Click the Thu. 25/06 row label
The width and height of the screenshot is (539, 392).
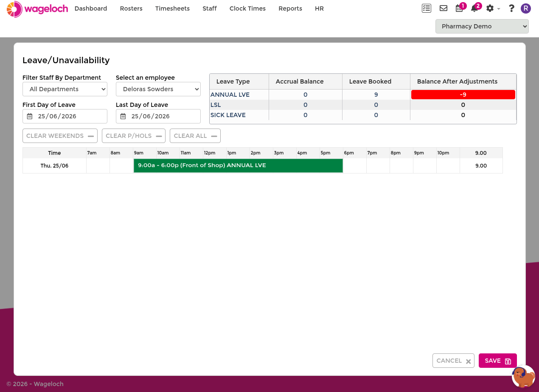tap(54, 165)
